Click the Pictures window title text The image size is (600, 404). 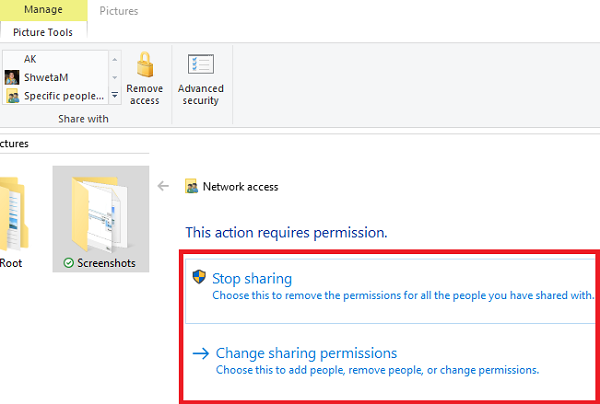click(x=119, y=11)
